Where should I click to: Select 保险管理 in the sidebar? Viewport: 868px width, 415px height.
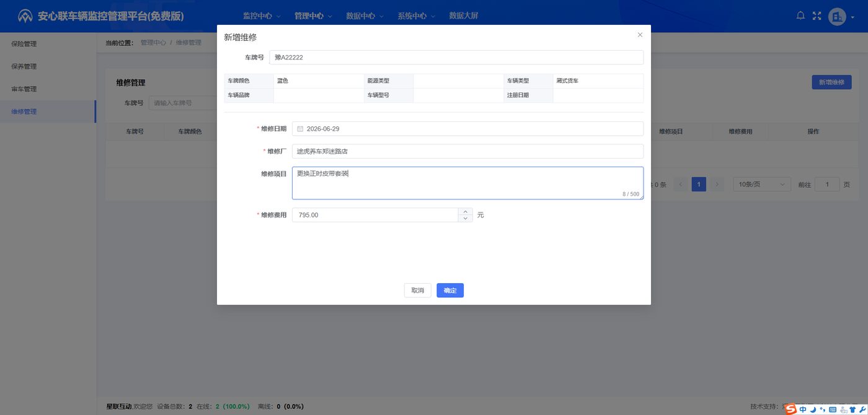tap(48, 44)
